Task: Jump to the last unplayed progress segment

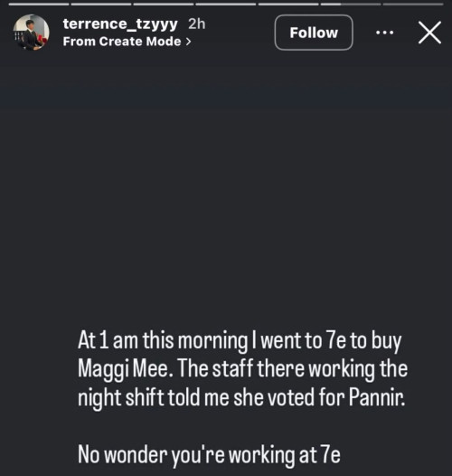Action: (413, 5)
